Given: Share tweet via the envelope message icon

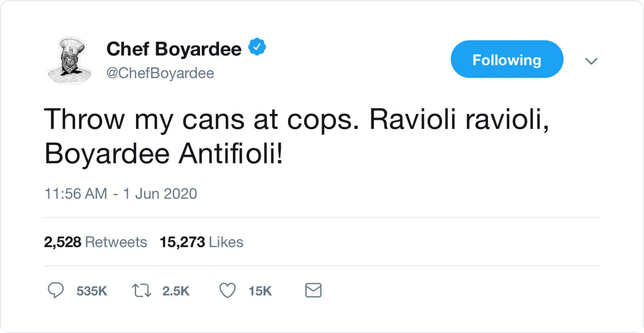Looking at the screenshot, I should (x=313, y=290).
